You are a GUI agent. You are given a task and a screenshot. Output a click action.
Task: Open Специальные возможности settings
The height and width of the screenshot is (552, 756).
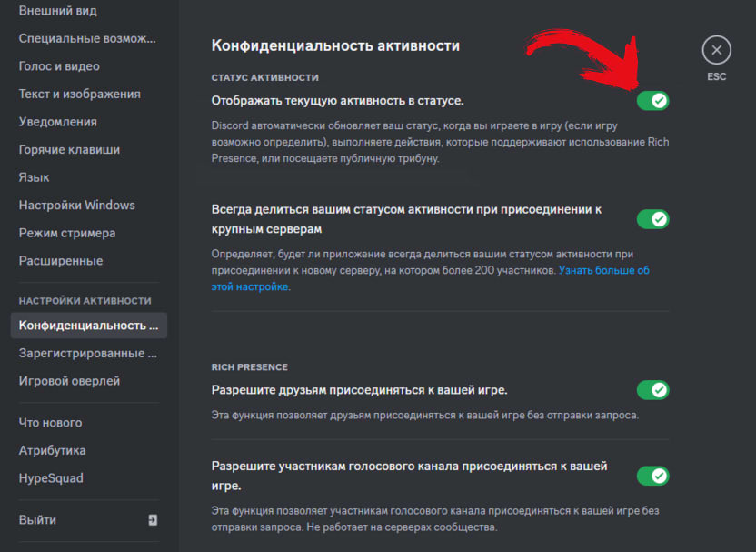[x=89, y=38]
